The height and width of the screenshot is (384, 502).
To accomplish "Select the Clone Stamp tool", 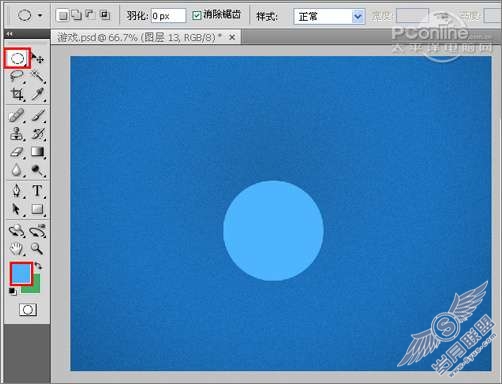I will pyautogui.click(x=17, y=134).
